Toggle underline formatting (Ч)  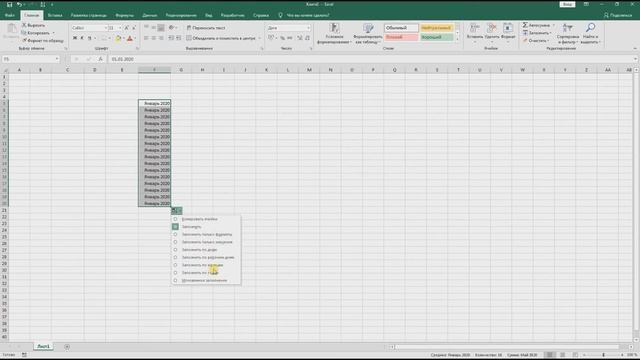point(89,38)
